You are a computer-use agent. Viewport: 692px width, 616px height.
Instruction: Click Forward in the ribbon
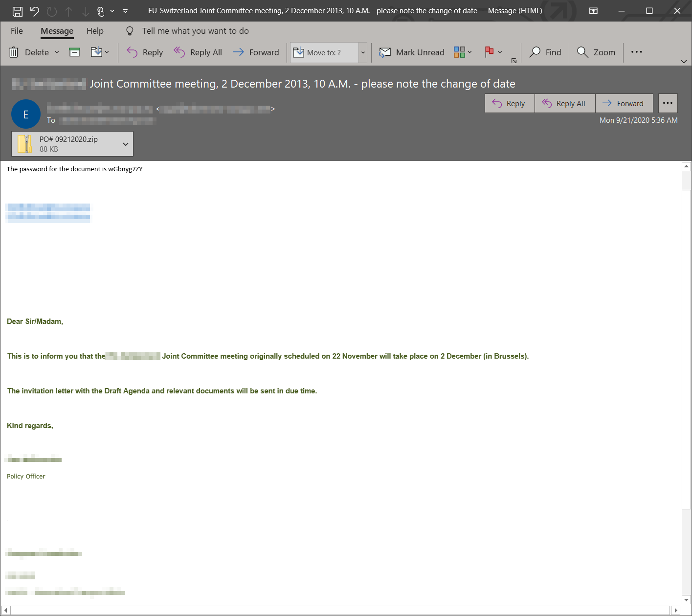click(x=256, y=52)
